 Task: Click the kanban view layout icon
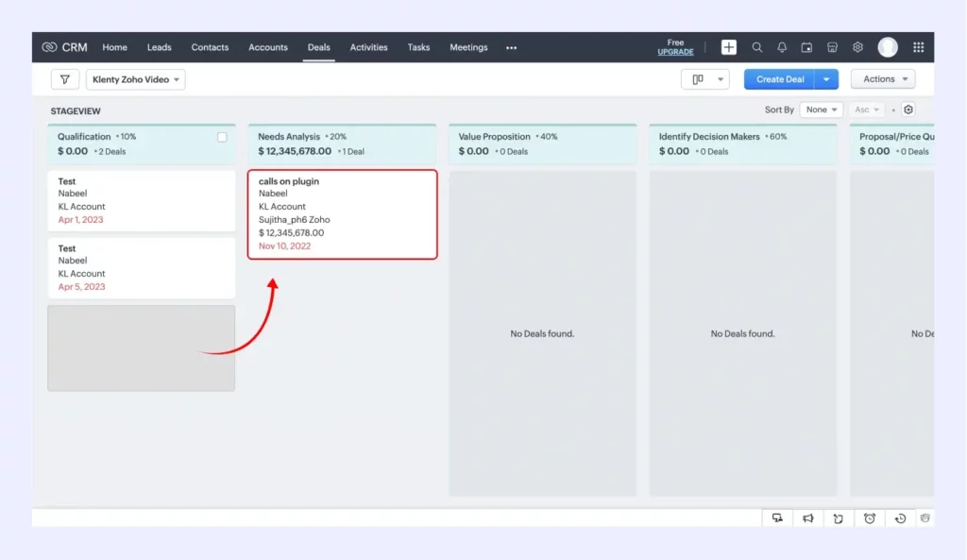click(698, 79)
